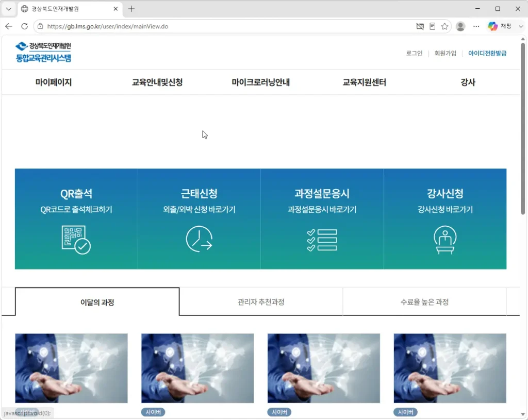Click the clock with arrow icon
The width and height of the screenshot is (528, 420).
pyautogui.click(x=199, y=239)
